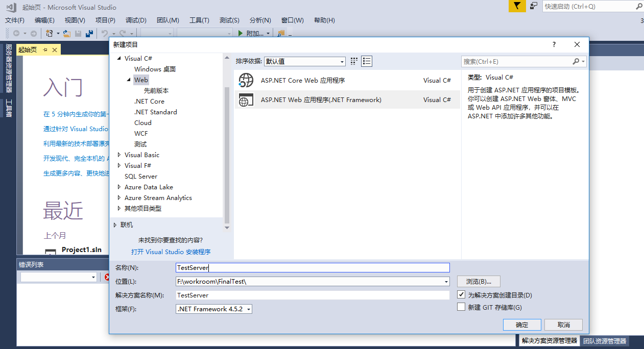The width and height of the screenshot is (644, 349).
Task: Click the open file toolbar icon
Action: [x=67, y=33]
